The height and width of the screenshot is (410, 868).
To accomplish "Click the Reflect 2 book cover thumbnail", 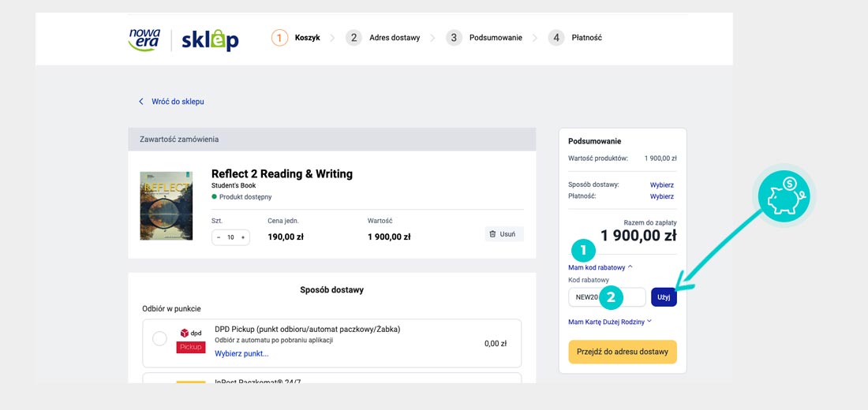I will (166, 206).
